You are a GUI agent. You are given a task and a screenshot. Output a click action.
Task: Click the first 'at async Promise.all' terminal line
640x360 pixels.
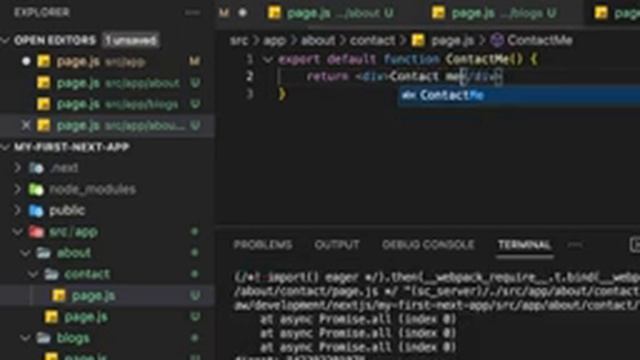(358, 319)
